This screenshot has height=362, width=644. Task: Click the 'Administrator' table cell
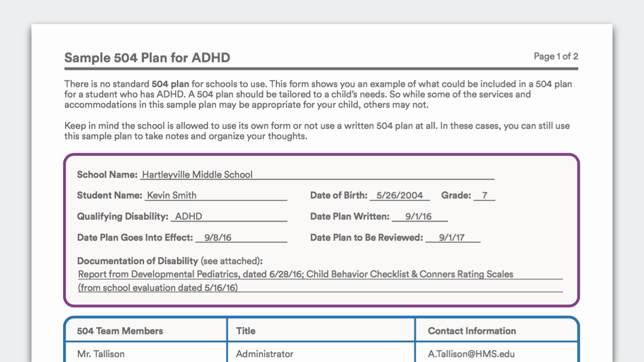pos(265,354)
